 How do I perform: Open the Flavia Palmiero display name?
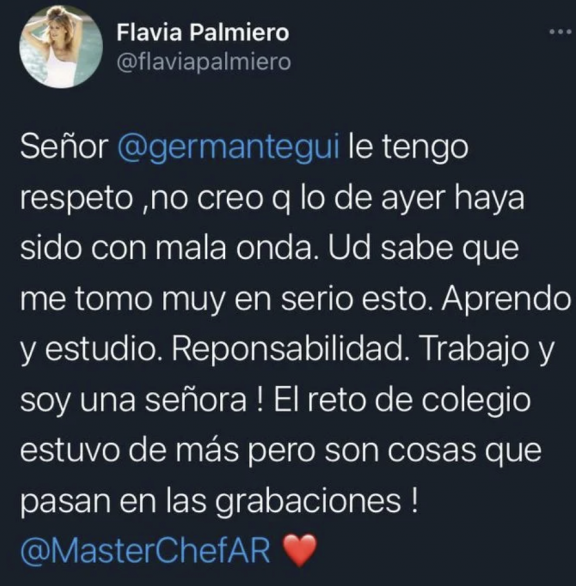click(203, 33)
